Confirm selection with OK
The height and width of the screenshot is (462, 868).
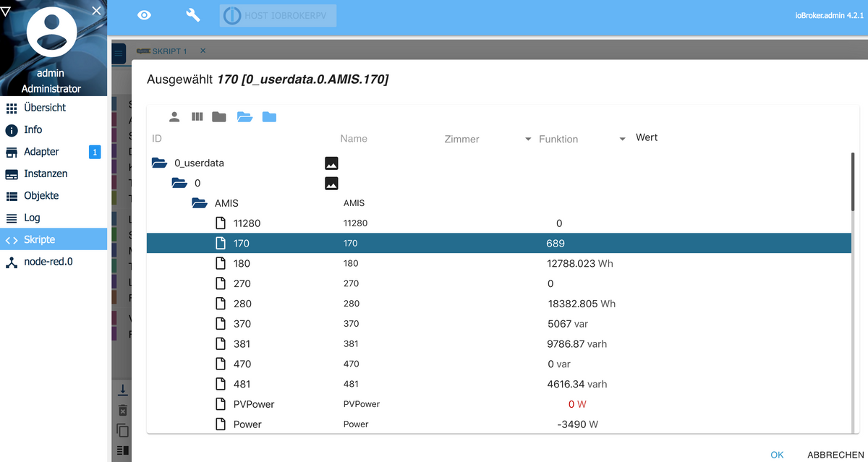coord(777,455)
